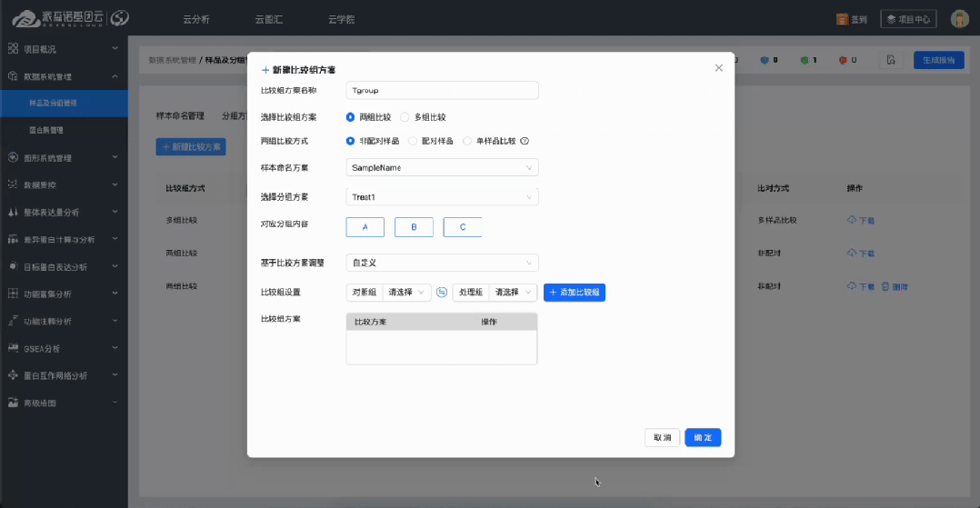
Task: Click the GSEA分析 sidebar icon
Action: click(x=13, y=347)
